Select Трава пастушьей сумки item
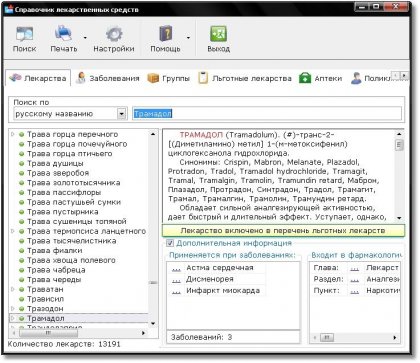This screenshot has height=363, width=420. (74, 202)
